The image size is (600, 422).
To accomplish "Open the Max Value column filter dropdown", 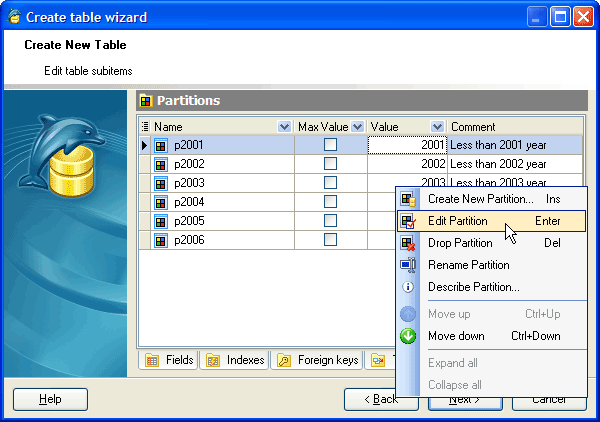I will tap(357, 127).
